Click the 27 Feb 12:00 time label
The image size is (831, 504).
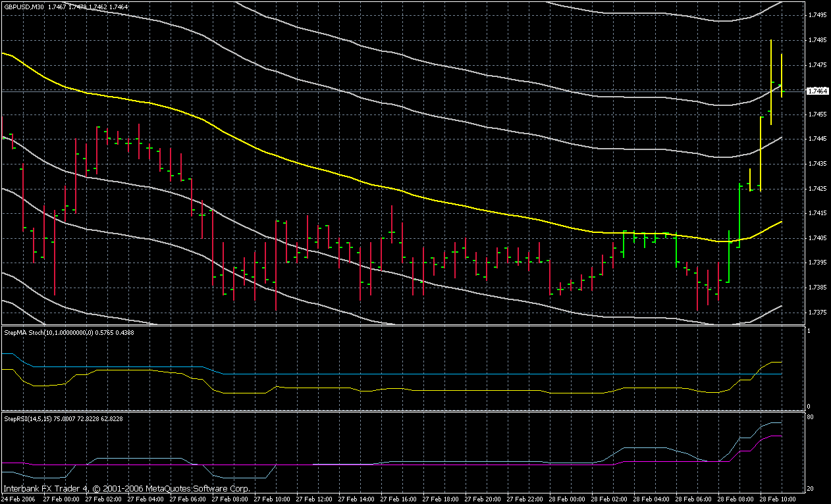[314, 499]
